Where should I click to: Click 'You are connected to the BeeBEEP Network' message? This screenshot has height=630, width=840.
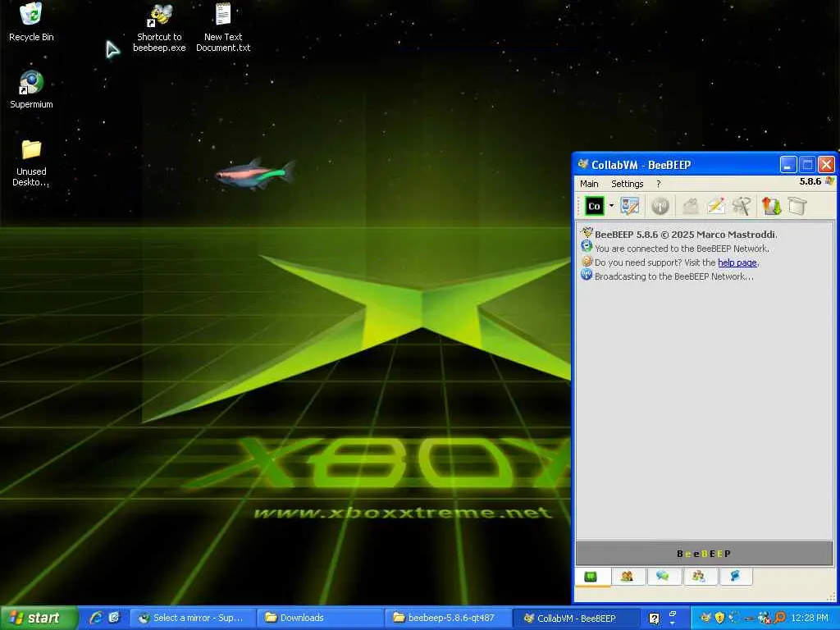(x=682, y=249)
